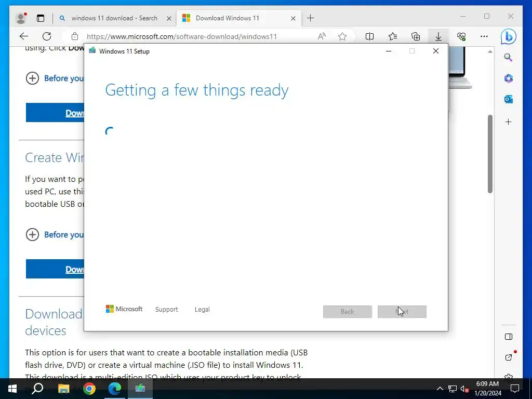The height and width of the screenshot is (399, 532).
Task: Go back to the previous page
Action: tap(24, 36)
